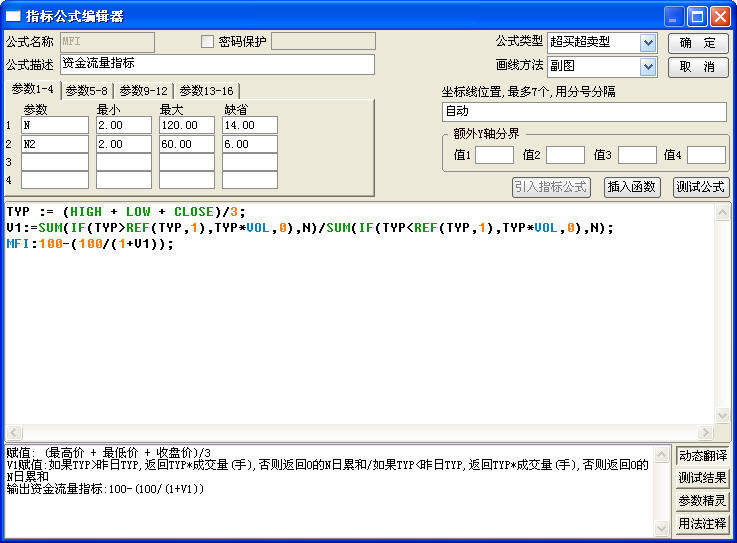Click the default value field for parameter N
Screen dimensions: 737x543
tap(249, 126)
